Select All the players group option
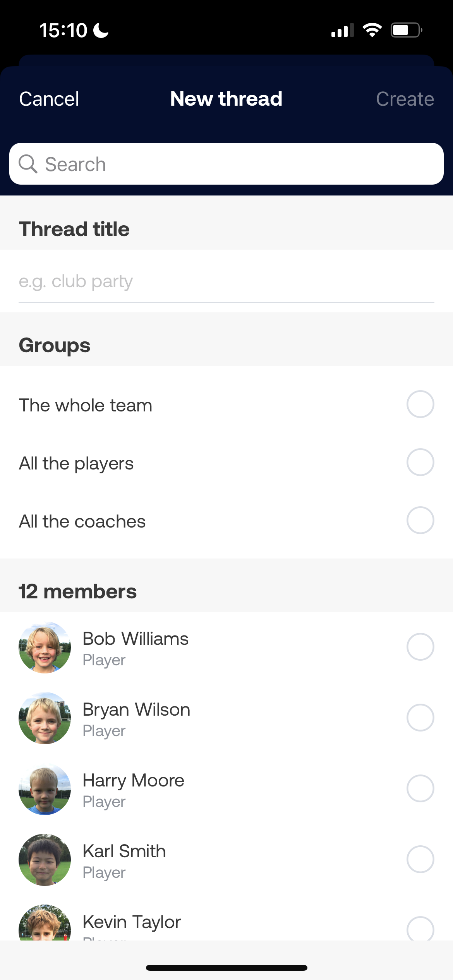 (x=420, y=462)
